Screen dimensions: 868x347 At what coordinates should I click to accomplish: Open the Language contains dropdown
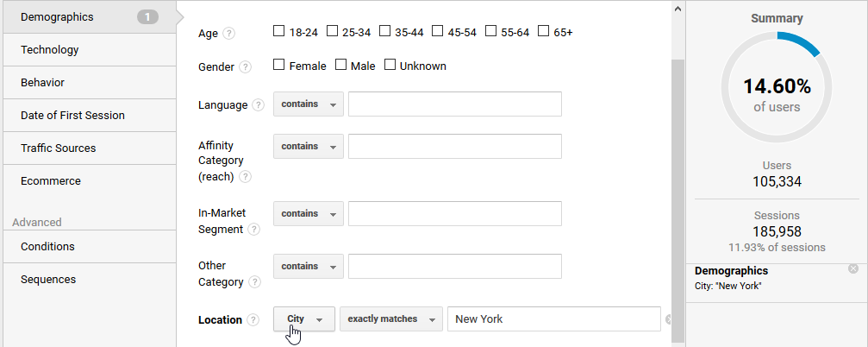click(309, 104)
